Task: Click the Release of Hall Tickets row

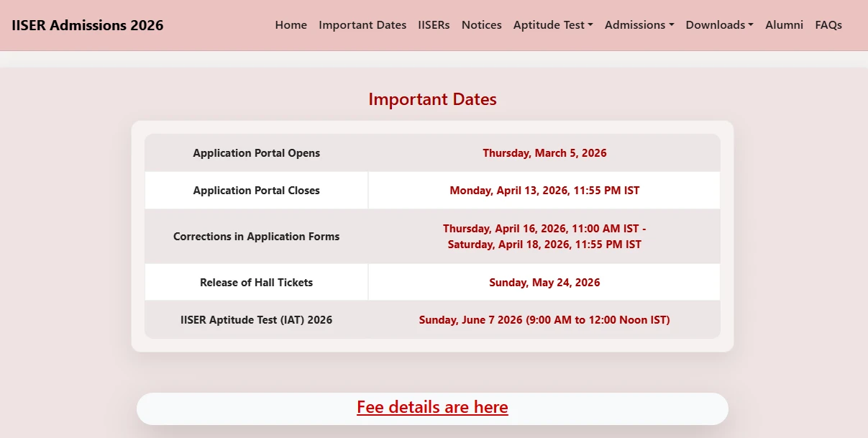Action: coord(256,282)
